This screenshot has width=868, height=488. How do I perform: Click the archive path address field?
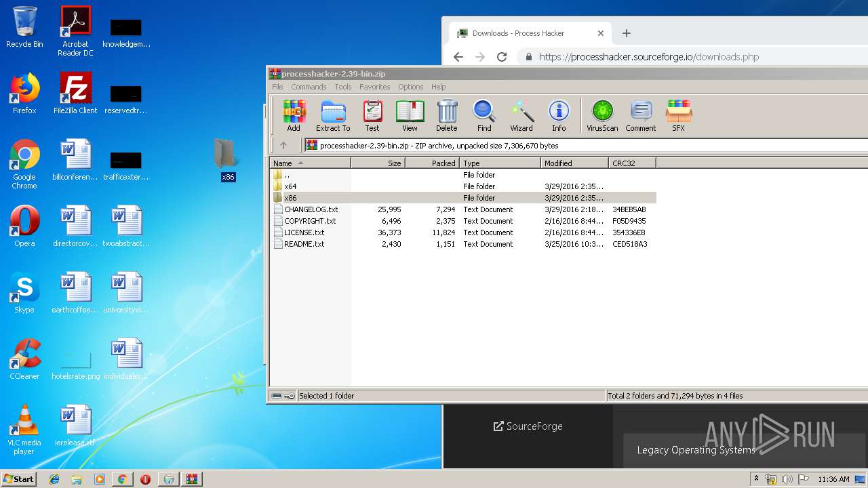(586, 145)
